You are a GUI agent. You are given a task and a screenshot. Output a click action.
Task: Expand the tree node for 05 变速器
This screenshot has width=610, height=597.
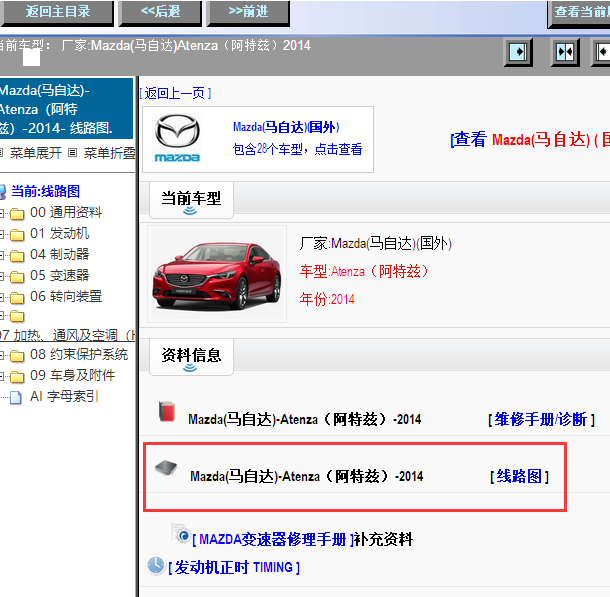point(2,276)
